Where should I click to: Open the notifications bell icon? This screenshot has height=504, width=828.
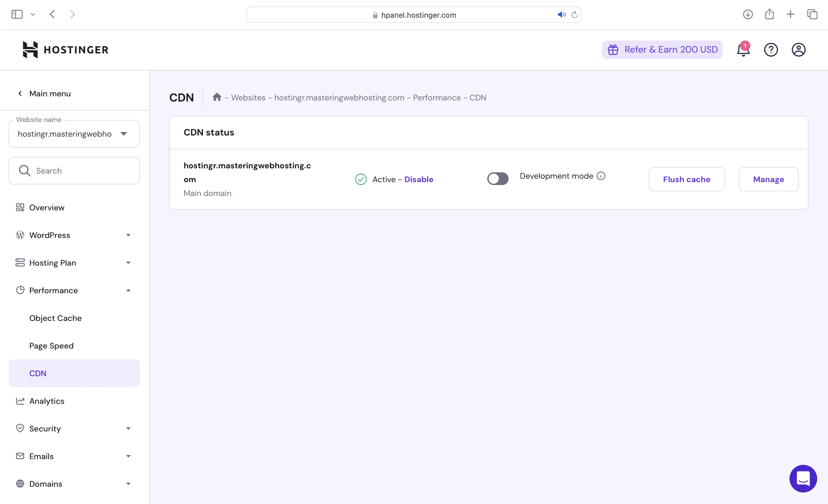pos(743,50)
